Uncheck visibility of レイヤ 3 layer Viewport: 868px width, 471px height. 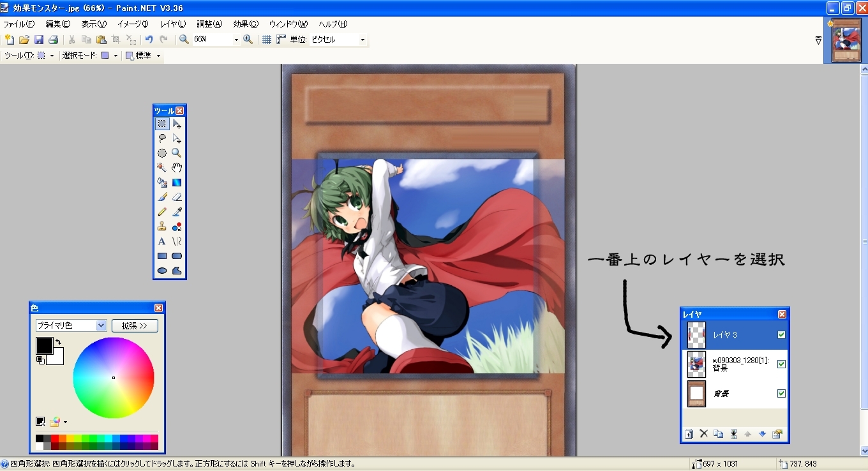pos(781,335)
